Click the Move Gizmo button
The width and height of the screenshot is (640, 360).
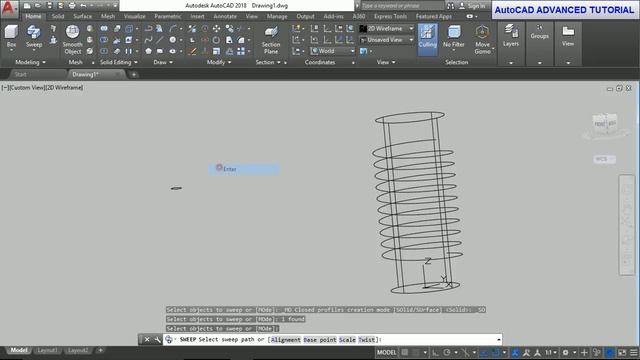[x=482, y=40]
